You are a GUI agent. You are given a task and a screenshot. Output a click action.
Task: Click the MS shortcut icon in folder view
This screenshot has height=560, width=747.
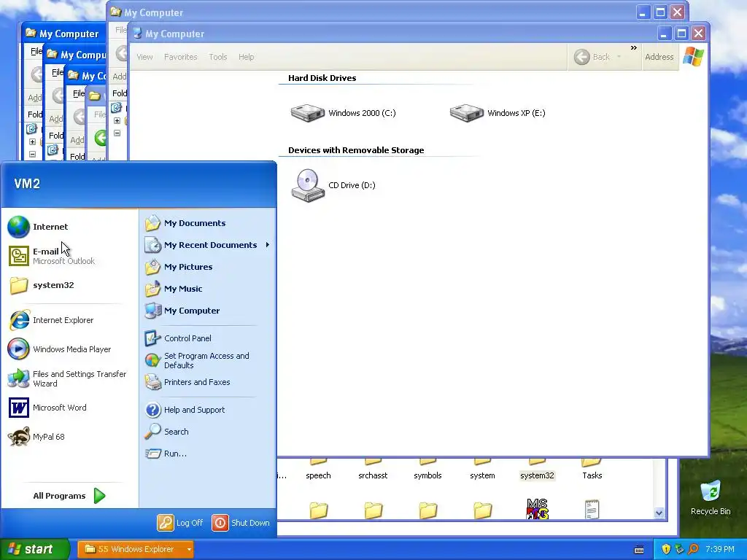[x=538, y=509]
